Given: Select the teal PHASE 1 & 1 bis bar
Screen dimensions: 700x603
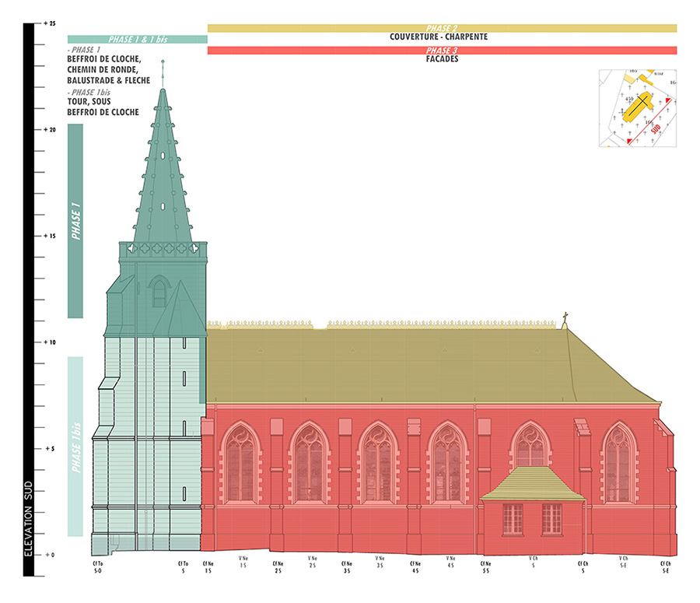Looking at the screenshot, I should point(137,39).
